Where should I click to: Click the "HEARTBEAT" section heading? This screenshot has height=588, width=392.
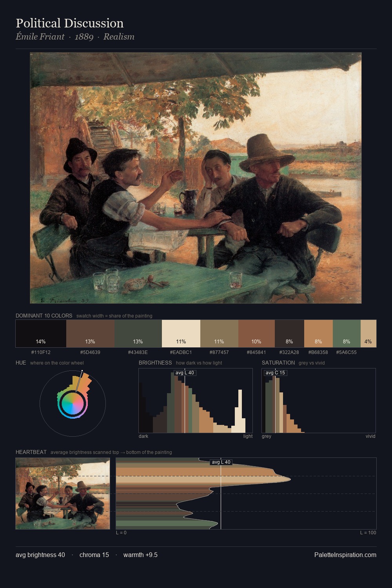(x=31, y=452)
